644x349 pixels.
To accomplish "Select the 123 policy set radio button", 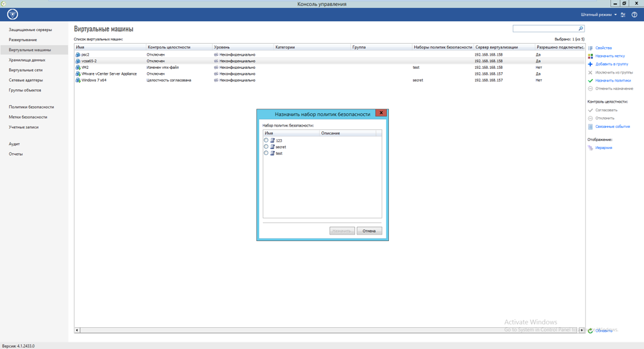I will [266, 140].
